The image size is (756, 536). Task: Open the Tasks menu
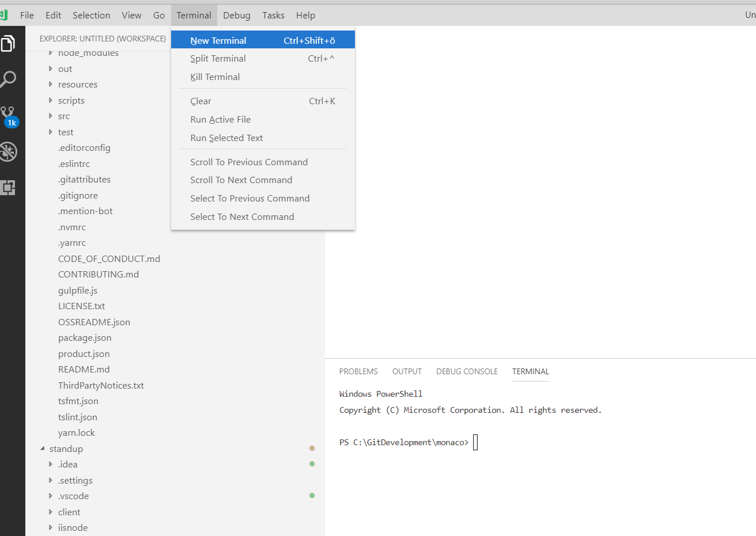[273, 15]
